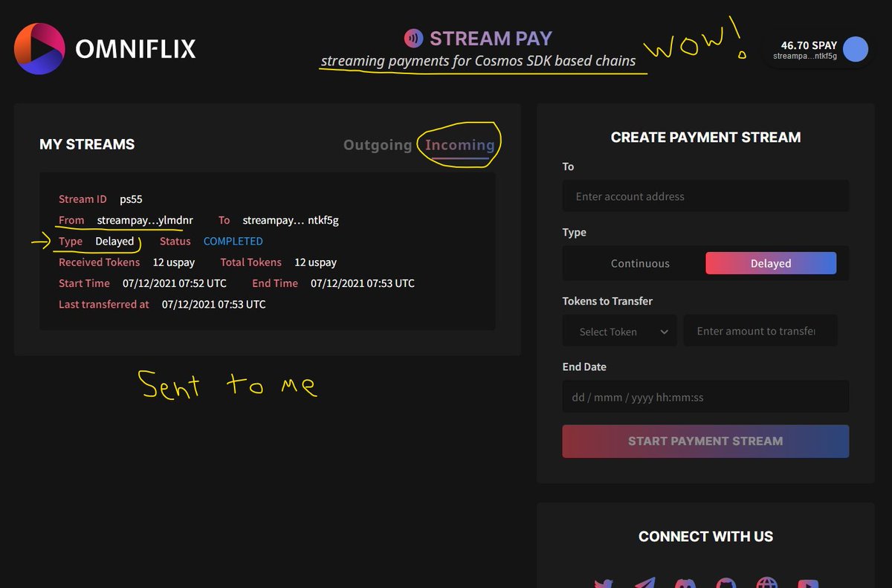The width and height of the screenshot is (892, 588).
Task: Select the Continuous payment type
Action: pyautogui.click(x=639, y=263)
